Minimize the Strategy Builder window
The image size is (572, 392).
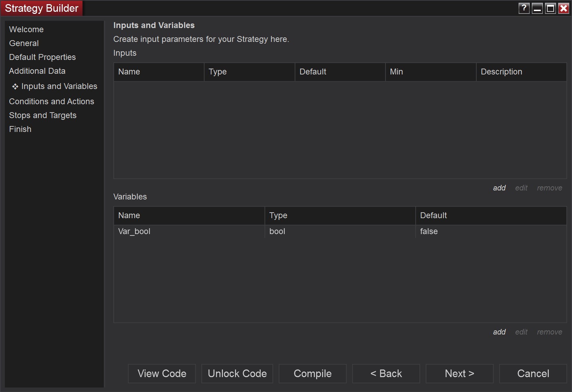click(537, 8)
